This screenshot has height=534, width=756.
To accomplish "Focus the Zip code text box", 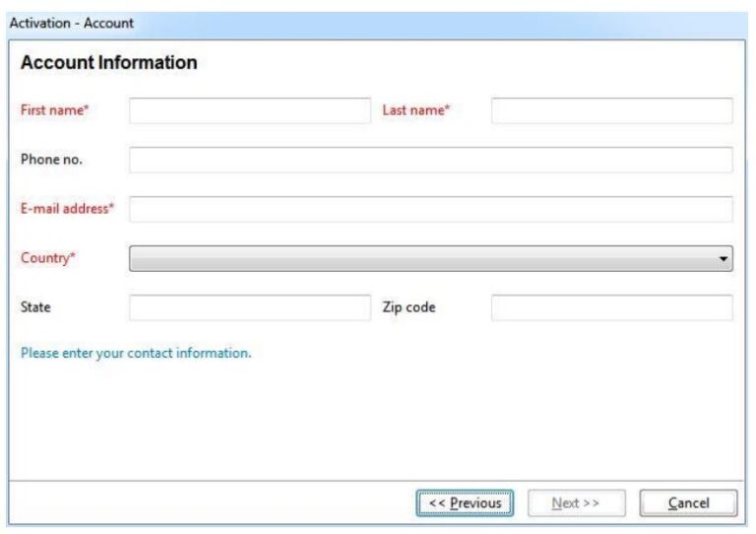I will point(611,307).
